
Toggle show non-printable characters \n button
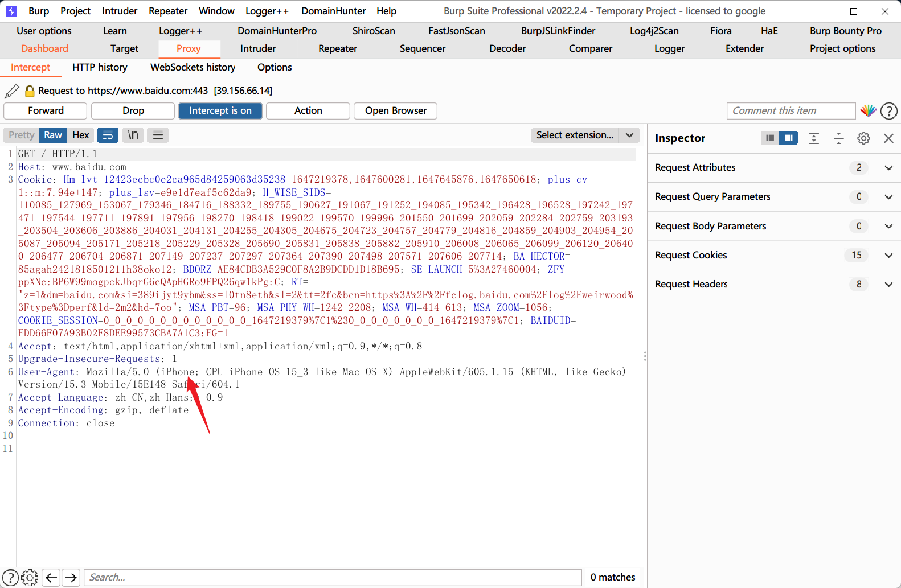pos(133,135)
